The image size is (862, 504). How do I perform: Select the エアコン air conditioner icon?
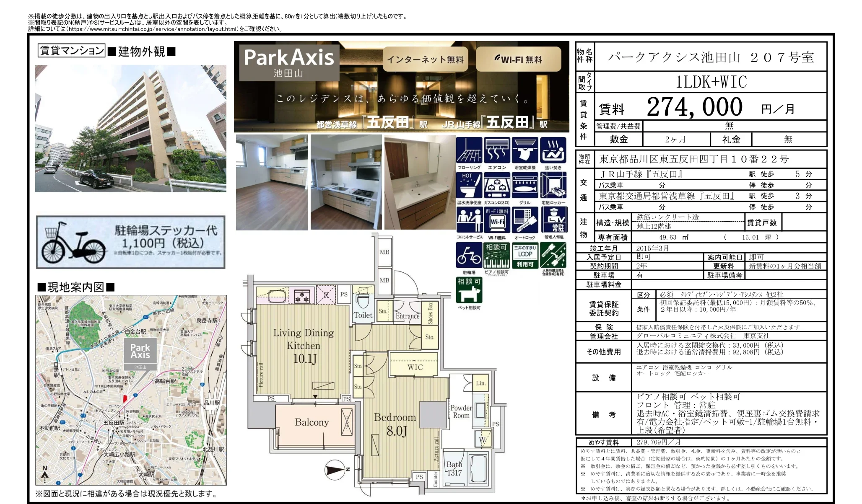click(x=497, y=150)
